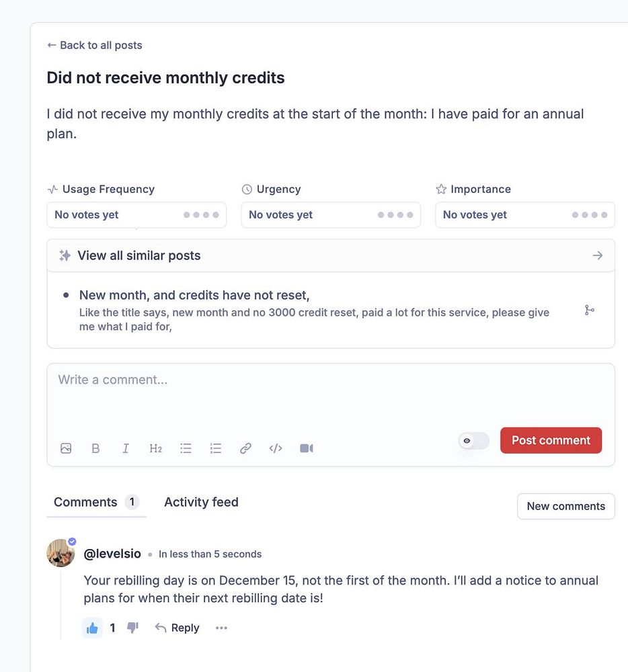Open the New comments sort dropdown

(565, 506)
